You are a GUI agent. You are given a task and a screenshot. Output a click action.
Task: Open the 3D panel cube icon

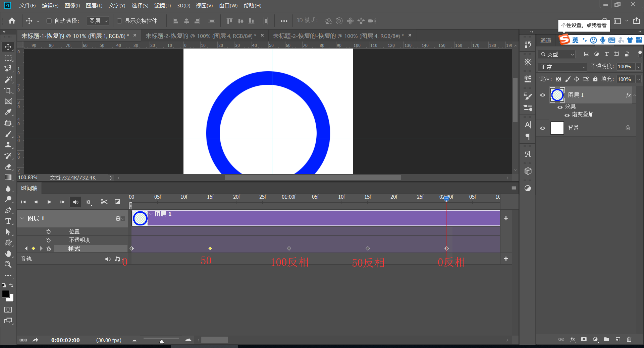click(x=528, y=171)
